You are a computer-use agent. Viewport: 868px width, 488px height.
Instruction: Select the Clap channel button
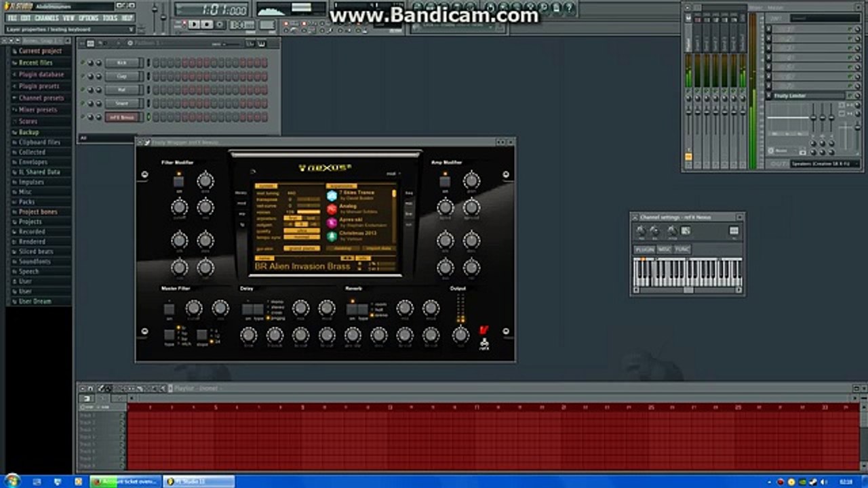123,76
